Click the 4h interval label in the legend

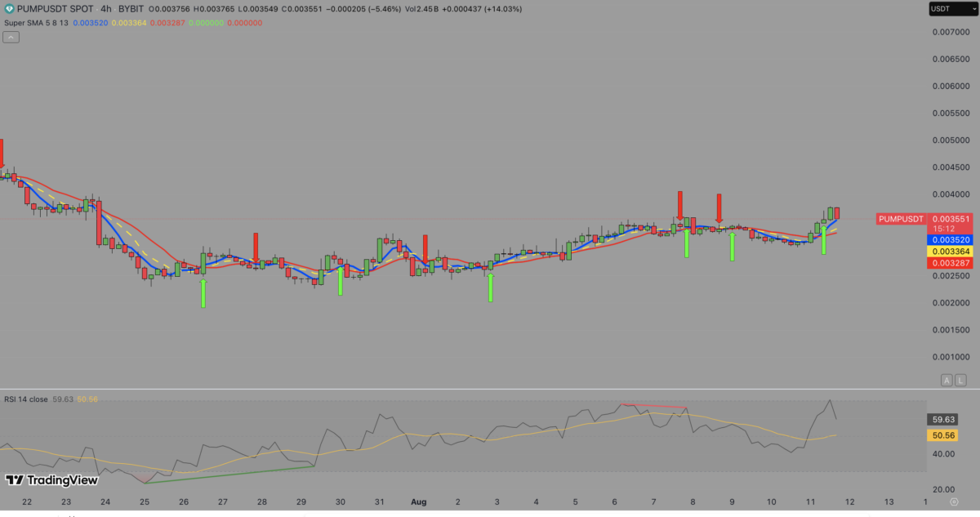click(x=106, y=10)
